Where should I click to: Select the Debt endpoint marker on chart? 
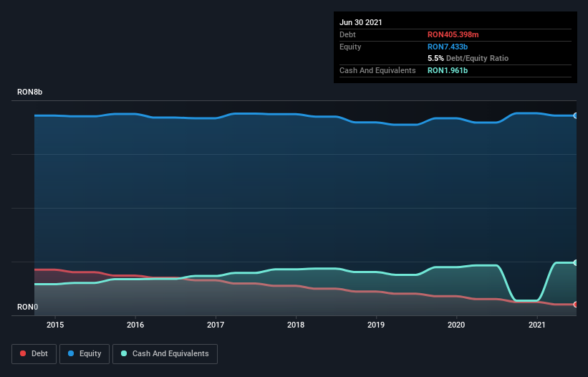575,304
